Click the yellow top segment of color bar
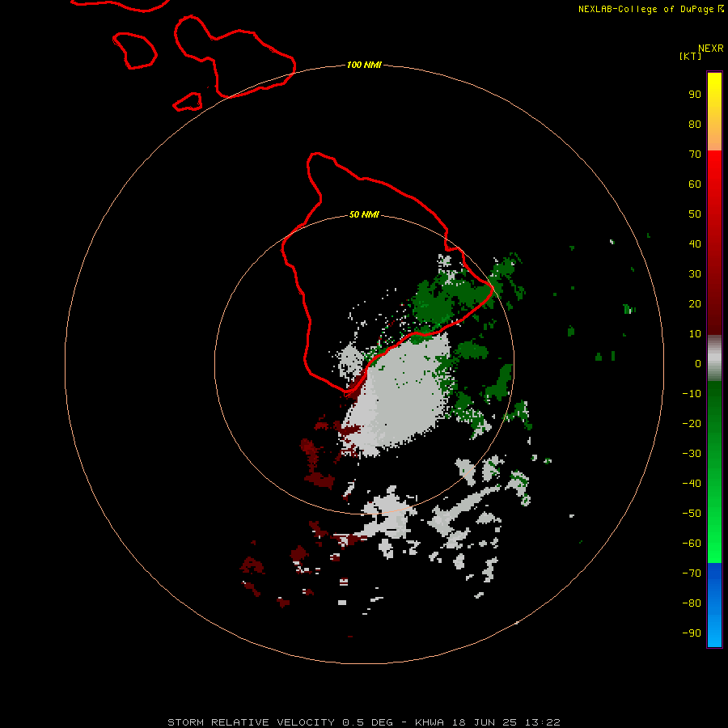Viewport: 728px width, 728px height. click(714, 112)
